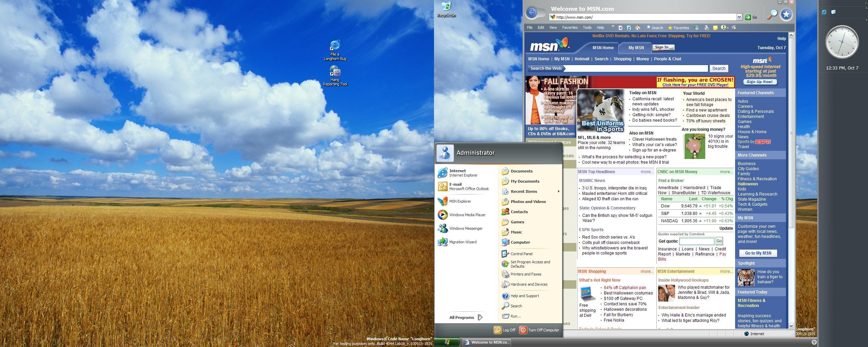Screen dimensions: 868x347
Task: Open the Help menu in menu bar
Action: [600, 28]
